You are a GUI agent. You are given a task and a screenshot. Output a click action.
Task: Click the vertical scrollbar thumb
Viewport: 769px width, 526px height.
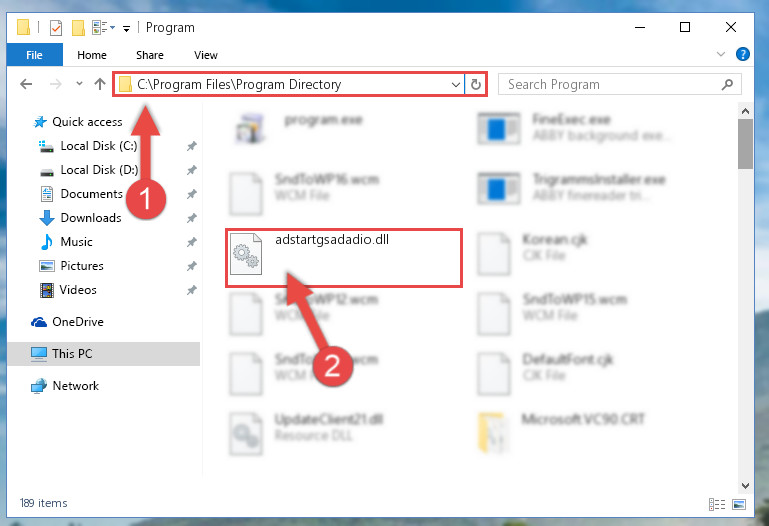pos(745,144)
